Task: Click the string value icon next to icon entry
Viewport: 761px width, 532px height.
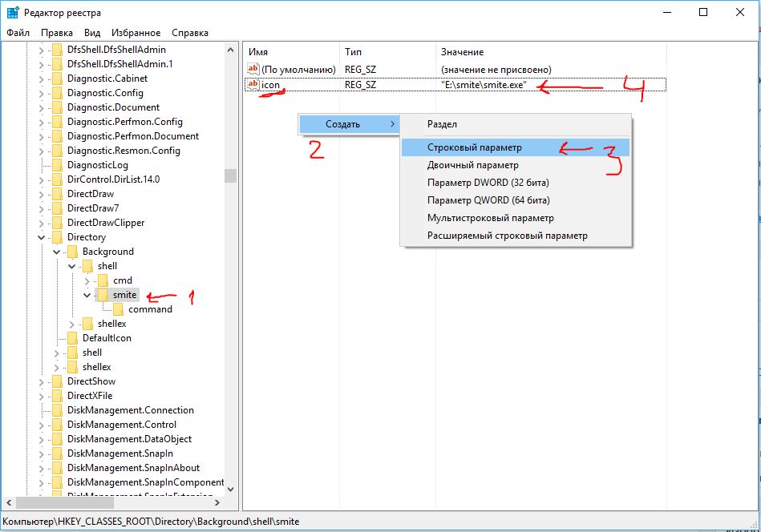Action: point(253,84)
